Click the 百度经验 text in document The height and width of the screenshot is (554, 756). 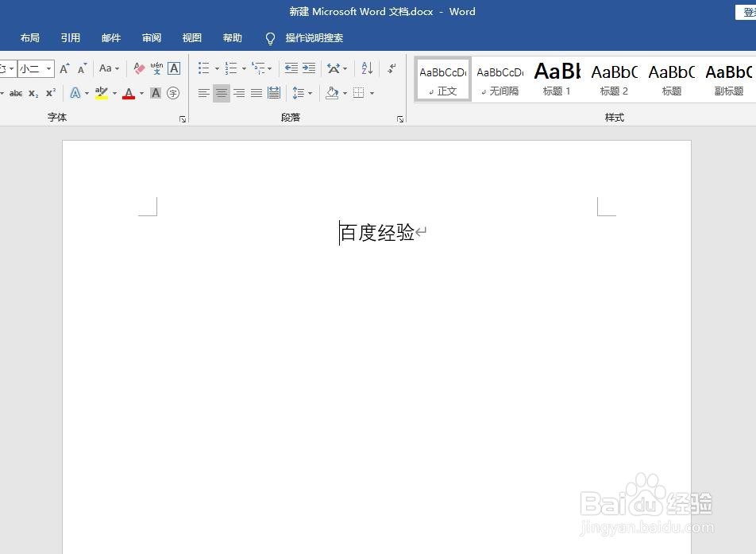click(x=377, y=233)
